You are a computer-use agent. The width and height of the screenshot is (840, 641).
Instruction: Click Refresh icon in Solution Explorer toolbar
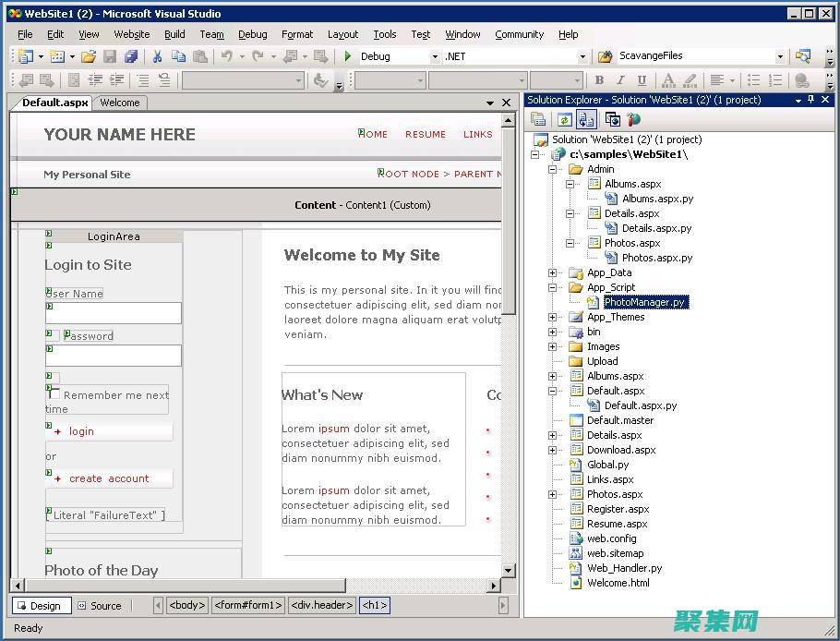tap(563, 119)
